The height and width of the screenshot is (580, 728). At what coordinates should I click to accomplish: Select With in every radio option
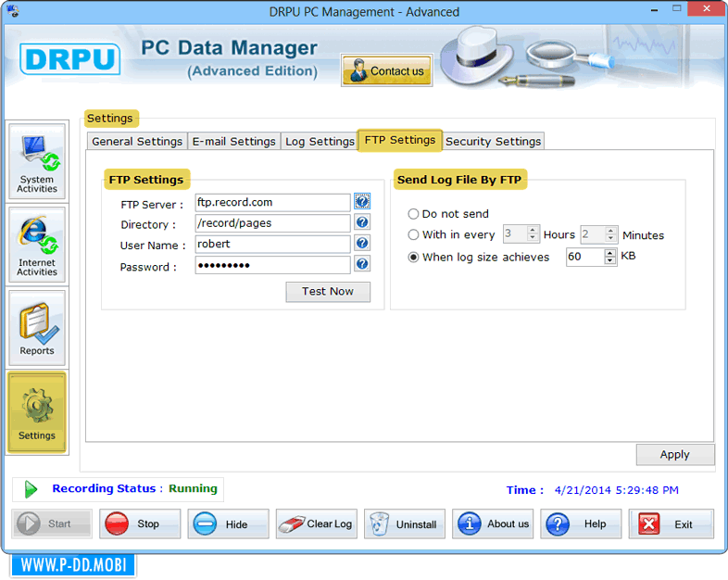413,235
